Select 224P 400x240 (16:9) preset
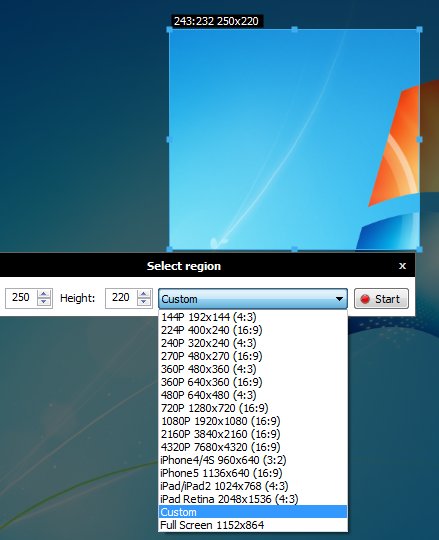This screenshot has height=540, width=439. (x=253, y=330)
